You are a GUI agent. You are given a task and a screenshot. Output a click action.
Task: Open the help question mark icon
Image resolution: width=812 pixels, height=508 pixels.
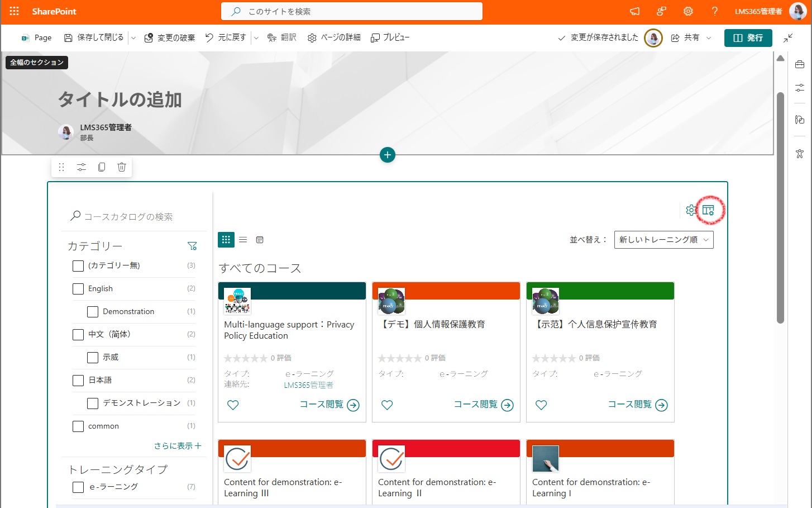(715, 11)
